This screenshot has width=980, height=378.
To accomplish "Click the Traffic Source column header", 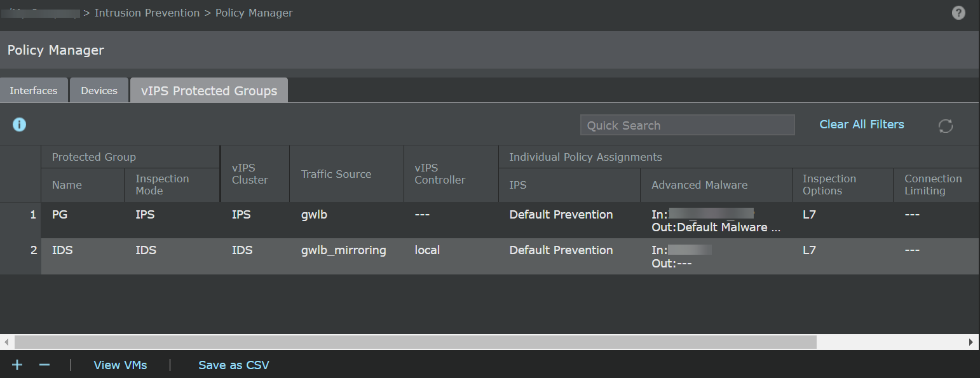I will point(346,174).
